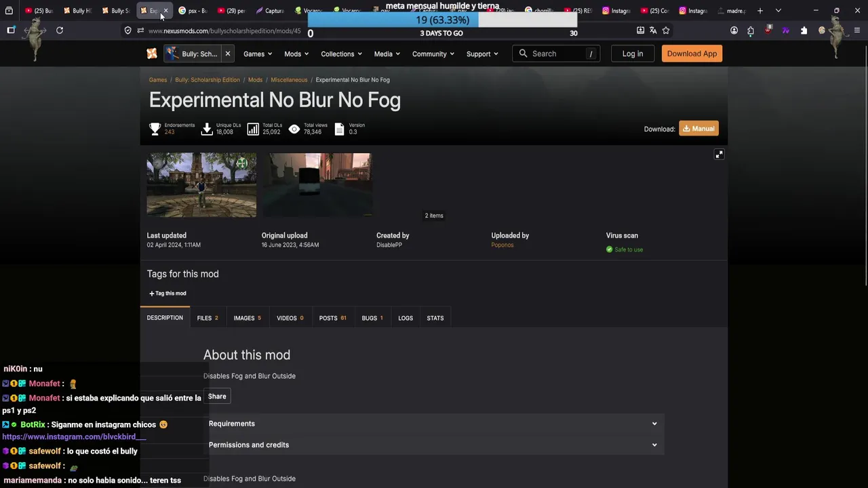Screen dimensions: 868x488
Task: Expand the image gallery fullscreen icon
Action: click(x=719, y=155)
